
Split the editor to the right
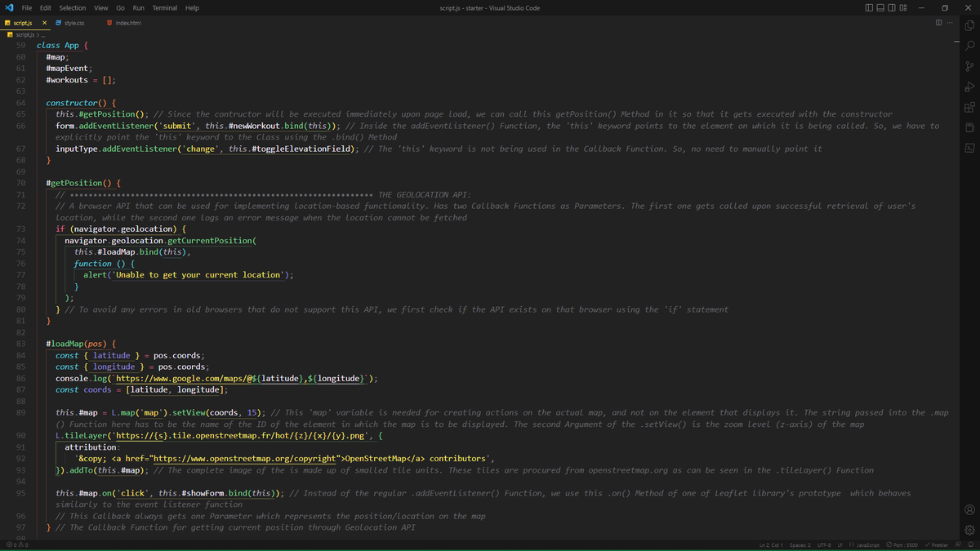(x=940, y=23)
